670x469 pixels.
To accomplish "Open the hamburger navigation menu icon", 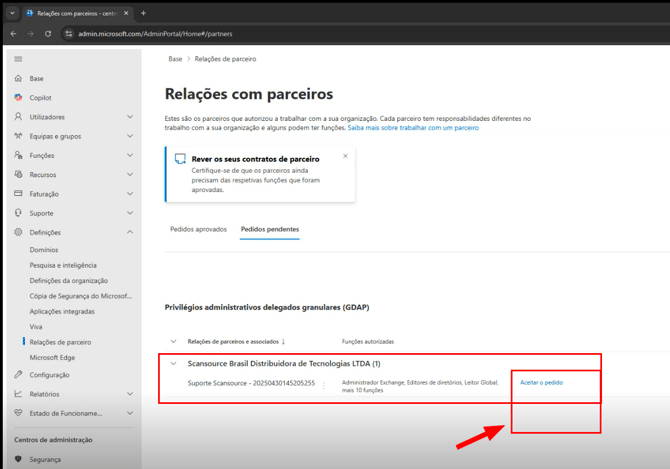I will [18, 59].
